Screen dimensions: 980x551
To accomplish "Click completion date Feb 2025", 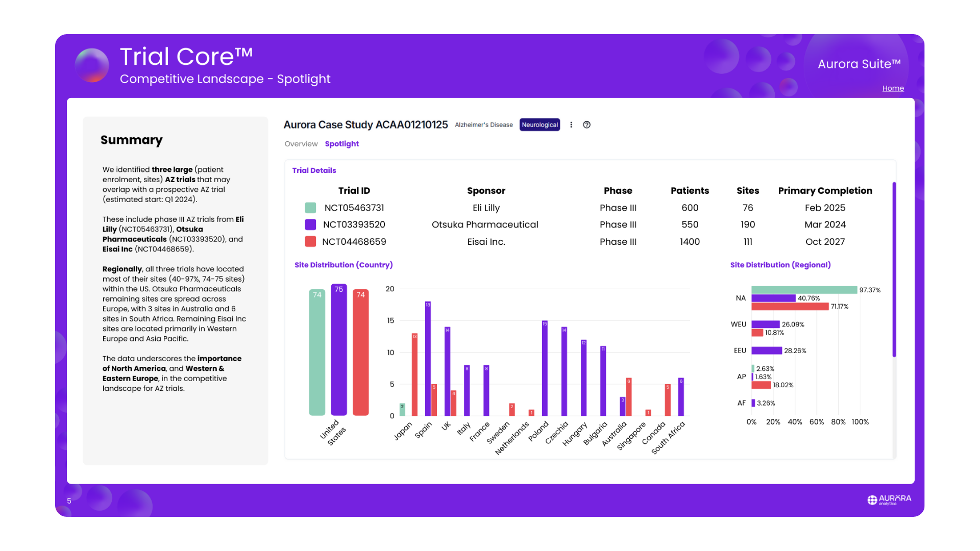I will point(825,208).
